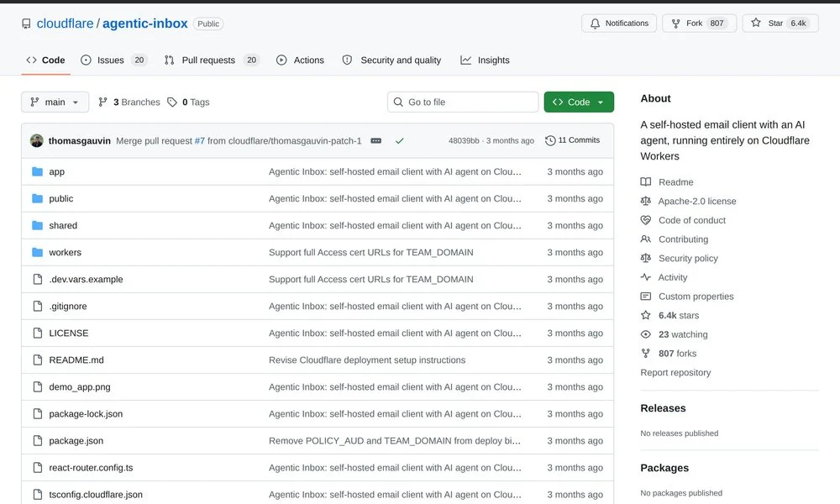Open the 11 Commits history link

click(573, 140)
